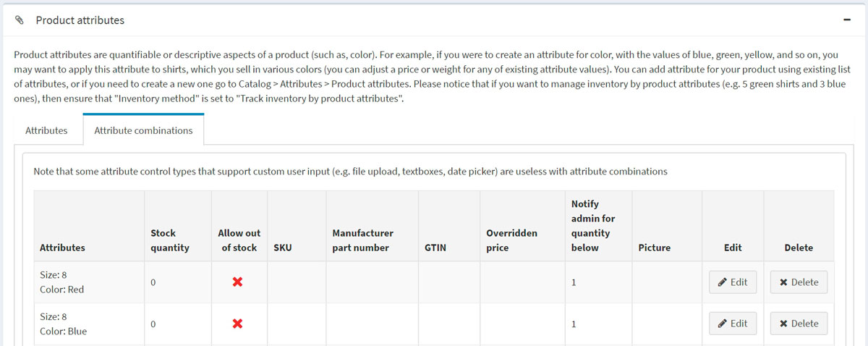The width and height of the screenshot is (868, 346).
Task: Click red X for Size 8 Red row
Action: coord(237,282)
